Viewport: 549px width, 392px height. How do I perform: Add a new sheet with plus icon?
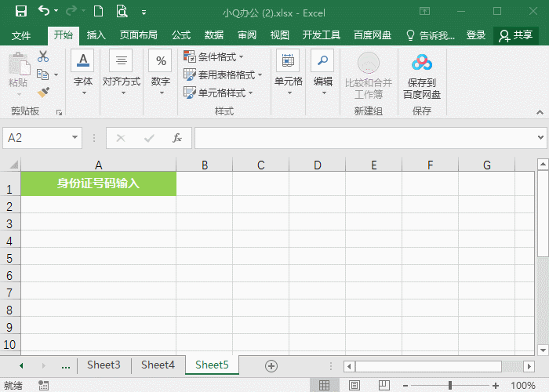point(271,366)
